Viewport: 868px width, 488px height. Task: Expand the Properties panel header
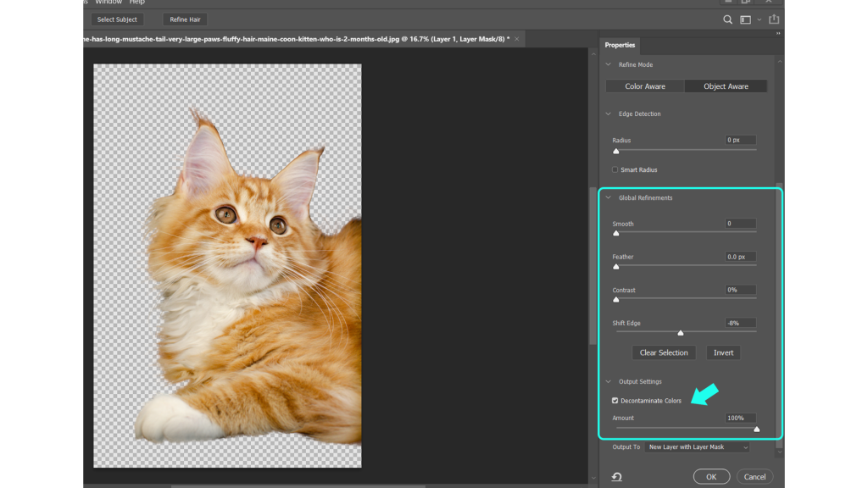click(x=620, y=46)
